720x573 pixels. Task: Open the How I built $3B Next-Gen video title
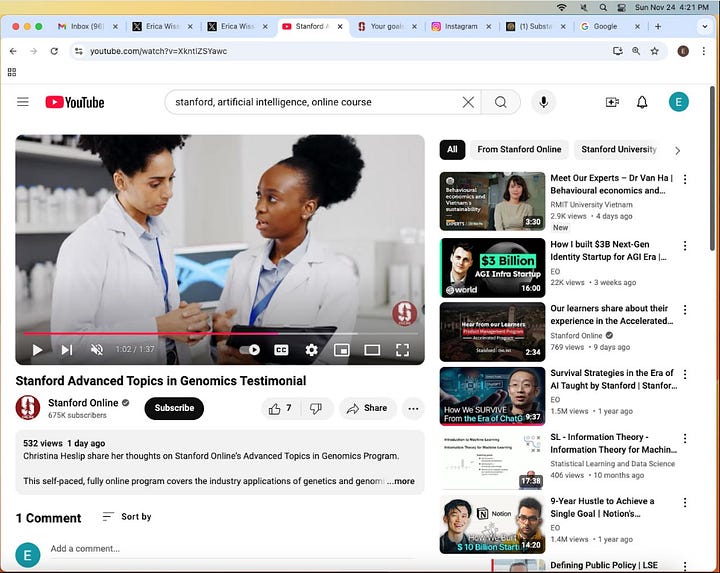coord(608,251)
